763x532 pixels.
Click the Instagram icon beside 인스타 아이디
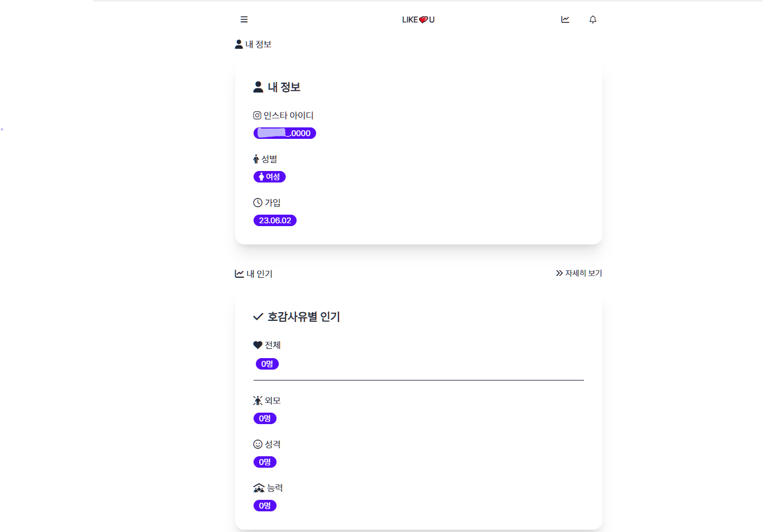(256, 115)
